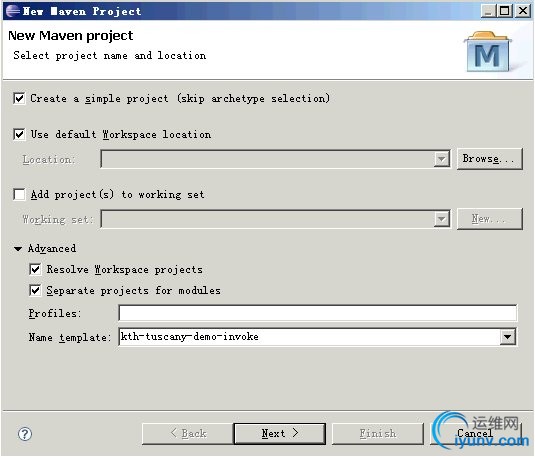Minimize the New Maven Project window
Screen dimensions: 535x457
click(488, 11)
